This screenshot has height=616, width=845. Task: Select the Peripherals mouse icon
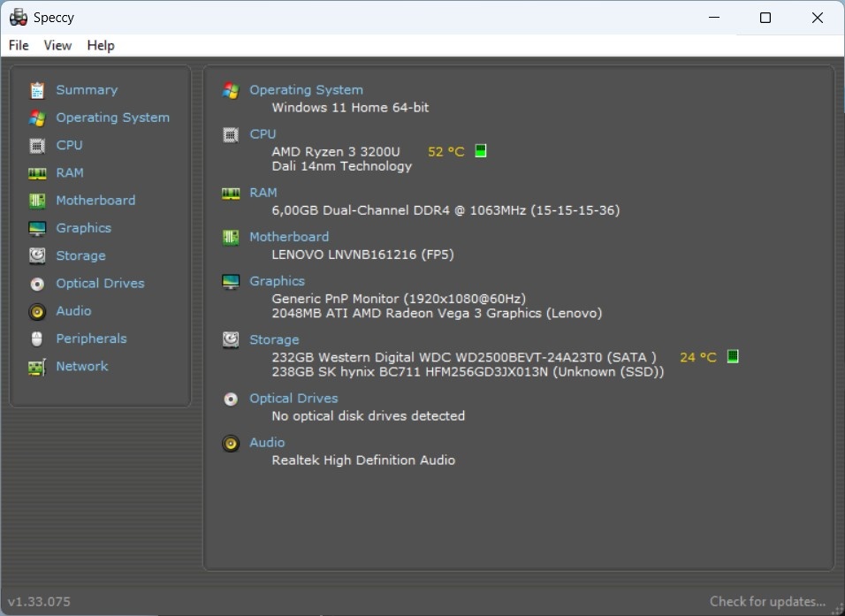pyautogui.click(x=36, y=338)
